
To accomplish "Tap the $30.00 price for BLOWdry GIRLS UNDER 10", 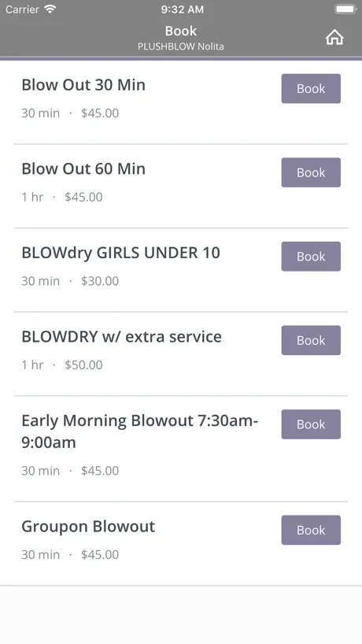I will 100,281.
